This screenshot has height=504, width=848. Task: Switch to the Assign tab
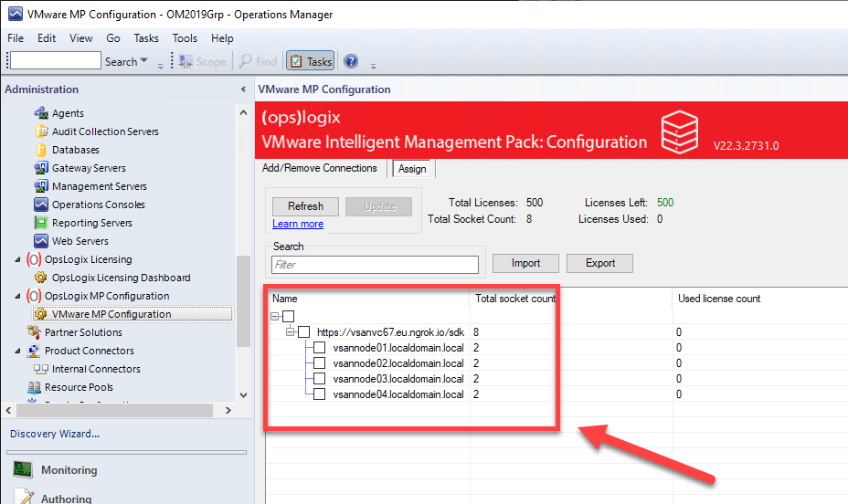click(412, 169)
